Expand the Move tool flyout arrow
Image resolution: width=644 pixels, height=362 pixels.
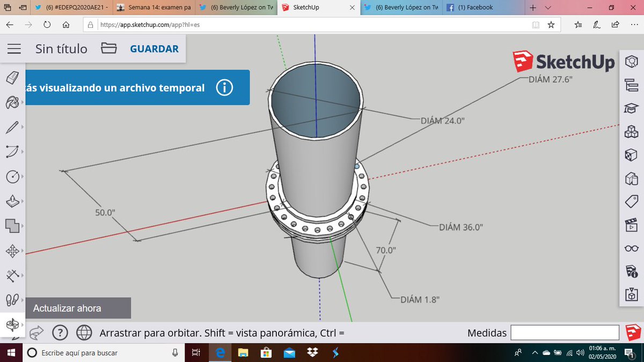coord(23,250)
